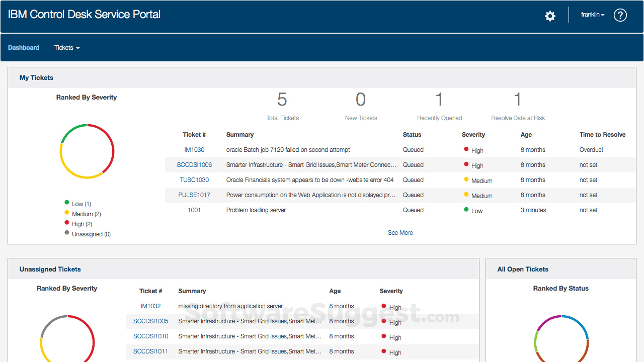Open ticket PULSE1017
This screenshot has height=362, width=644.
point(194,195)
